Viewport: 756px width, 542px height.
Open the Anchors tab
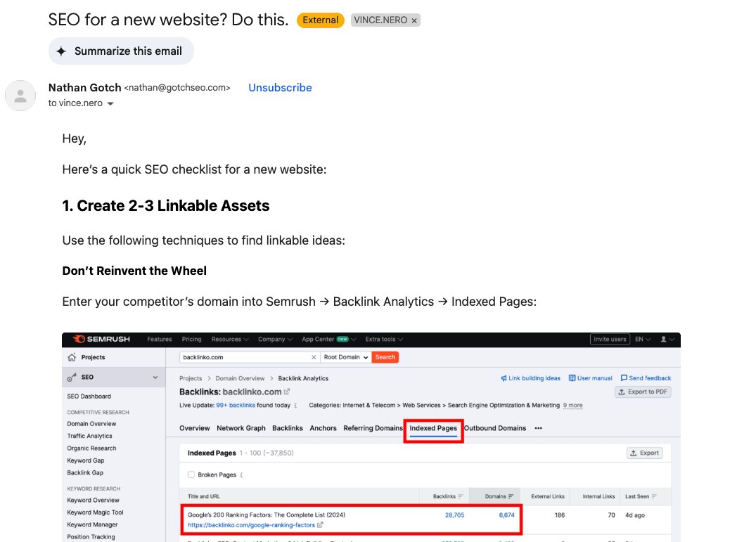323,428
